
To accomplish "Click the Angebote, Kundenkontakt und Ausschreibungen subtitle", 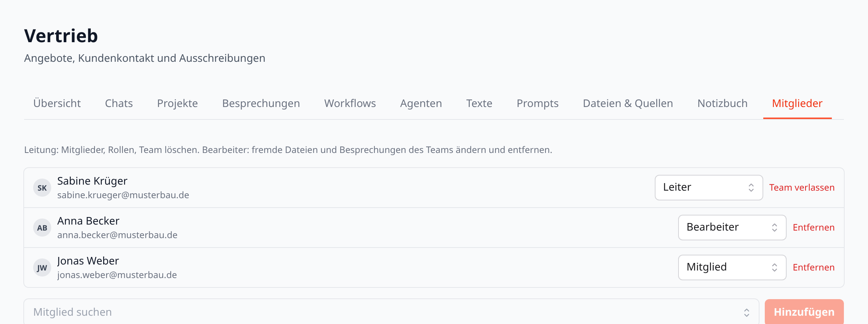I will pos(145,58).
